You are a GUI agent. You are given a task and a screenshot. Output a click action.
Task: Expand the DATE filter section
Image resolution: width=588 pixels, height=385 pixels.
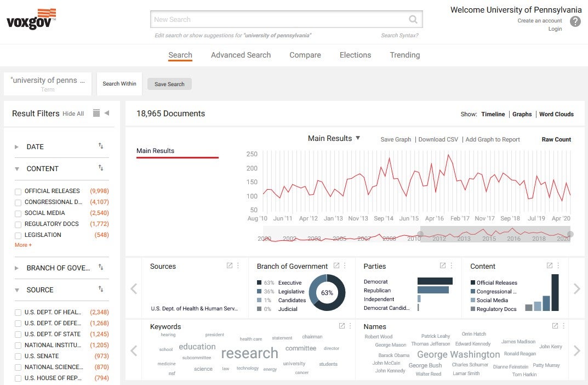click(x=16, y=147)
